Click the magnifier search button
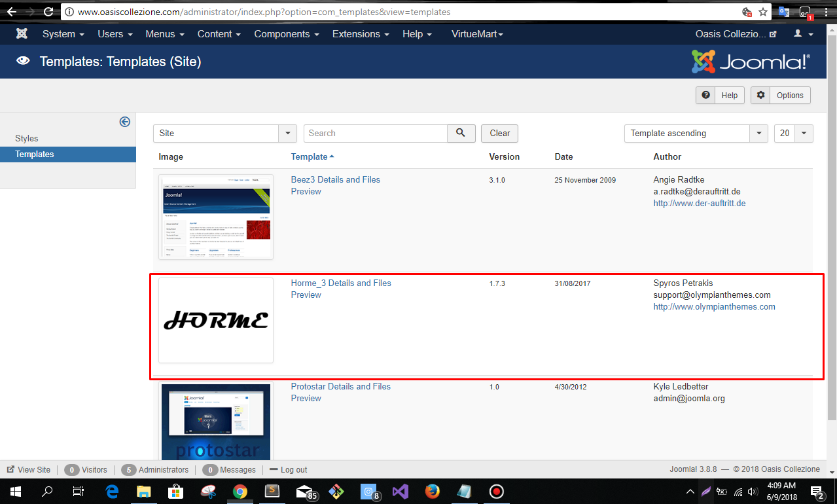 pos(461,133)
